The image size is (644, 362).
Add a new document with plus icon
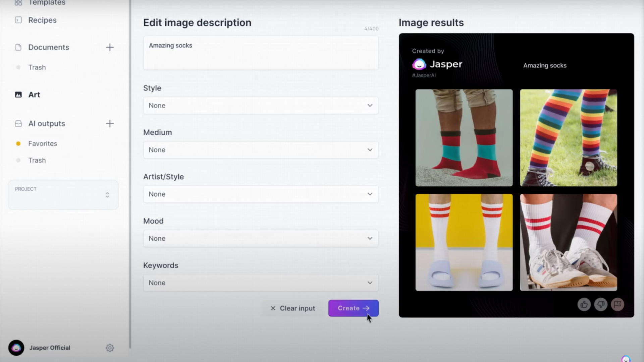click(x=110, y=47)
